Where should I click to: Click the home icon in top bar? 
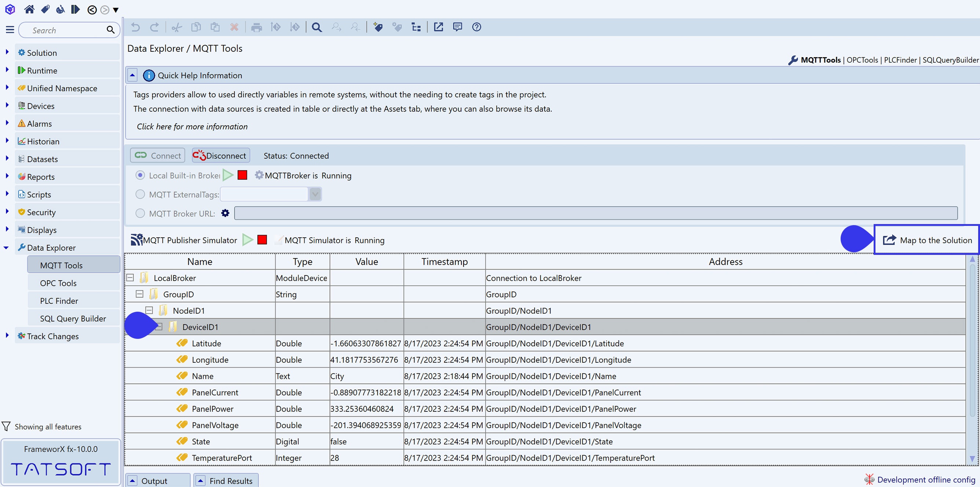click(29, 9)
